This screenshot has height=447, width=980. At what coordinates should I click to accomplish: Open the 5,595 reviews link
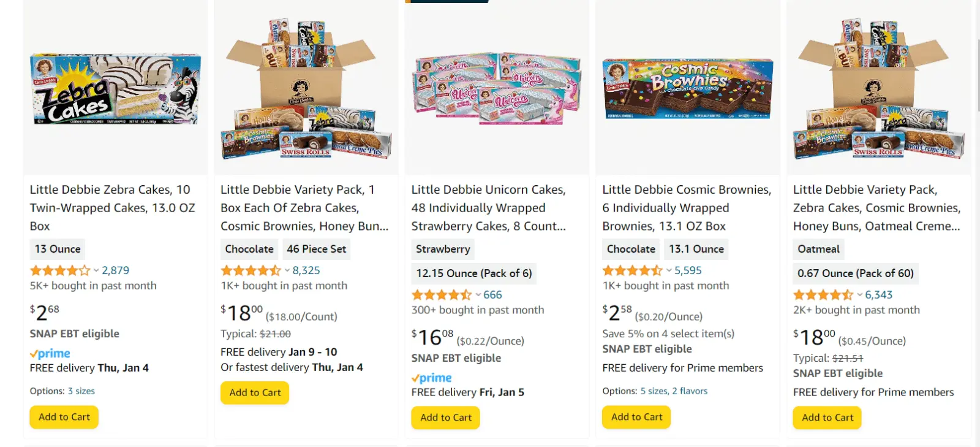tap(688, 270)
